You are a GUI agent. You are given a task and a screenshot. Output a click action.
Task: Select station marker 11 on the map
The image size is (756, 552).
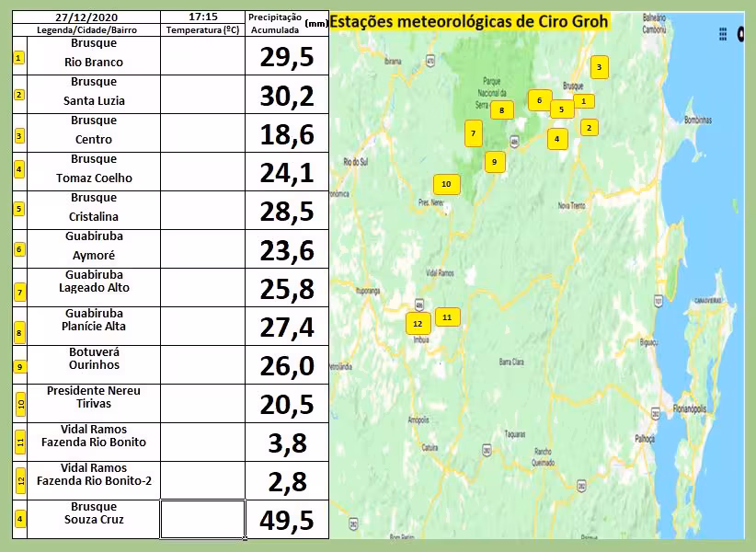[447, 316]
